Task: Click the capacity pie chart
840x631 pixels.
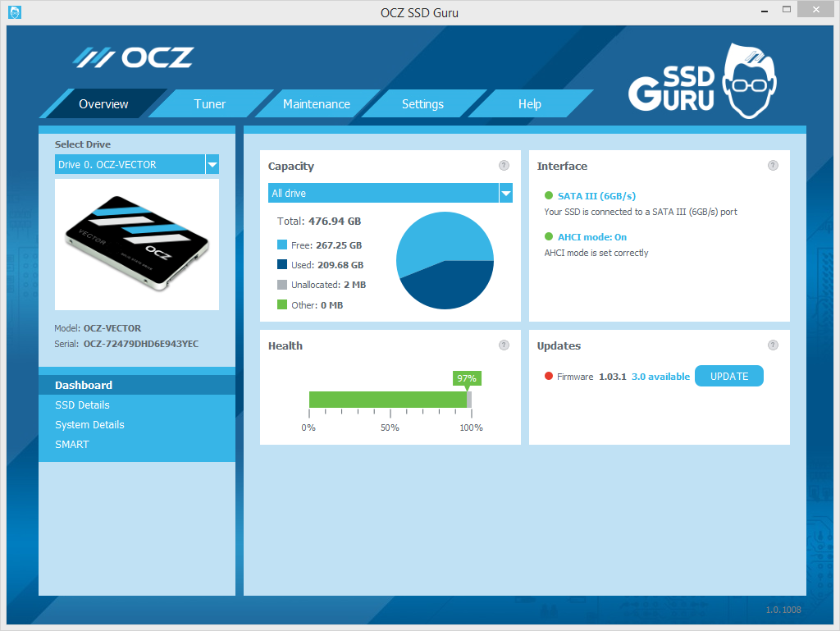Action: [x=445, y=260]
